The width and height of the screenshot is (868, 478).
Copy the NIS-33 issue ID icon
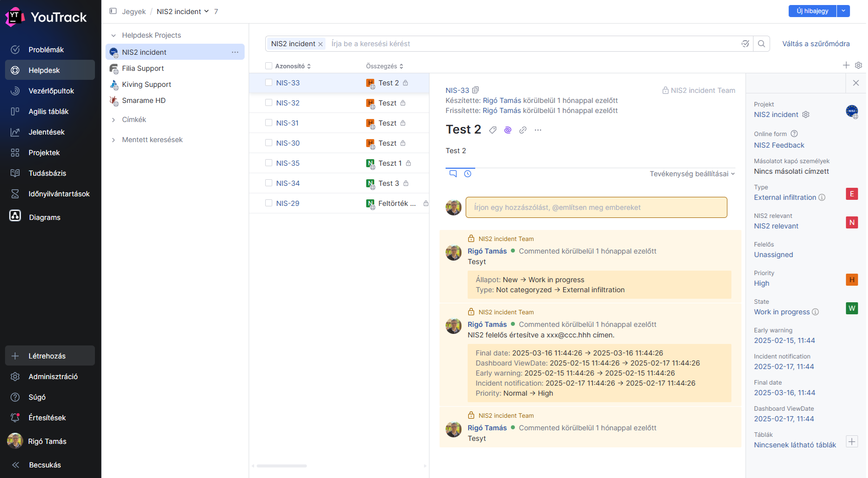[x=475, y=90]
